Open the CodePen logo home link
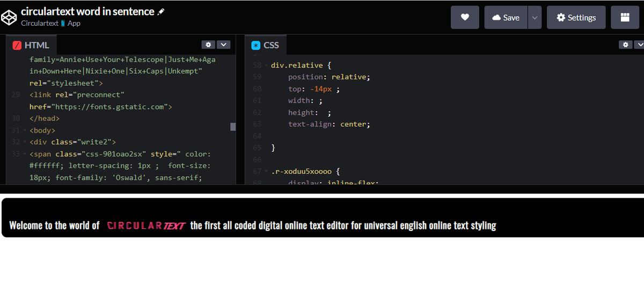The height and width of the screenshot is (283, 644). [9, 17]
